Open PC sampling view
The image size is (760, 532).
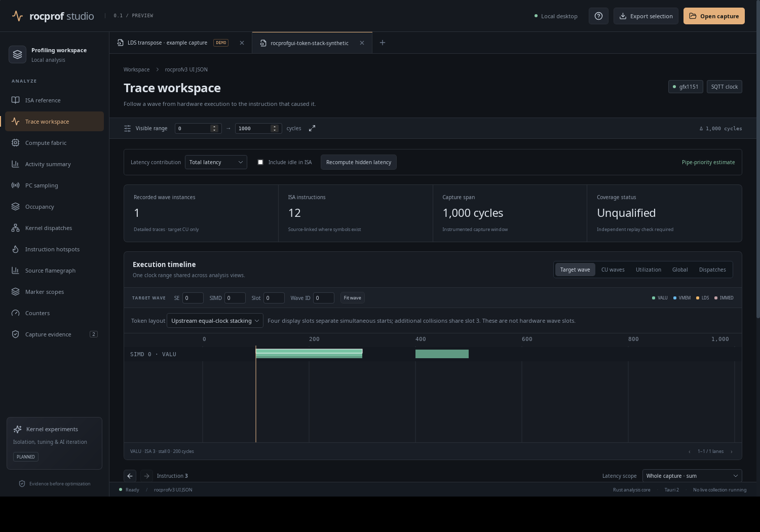[x=54, y=185]
